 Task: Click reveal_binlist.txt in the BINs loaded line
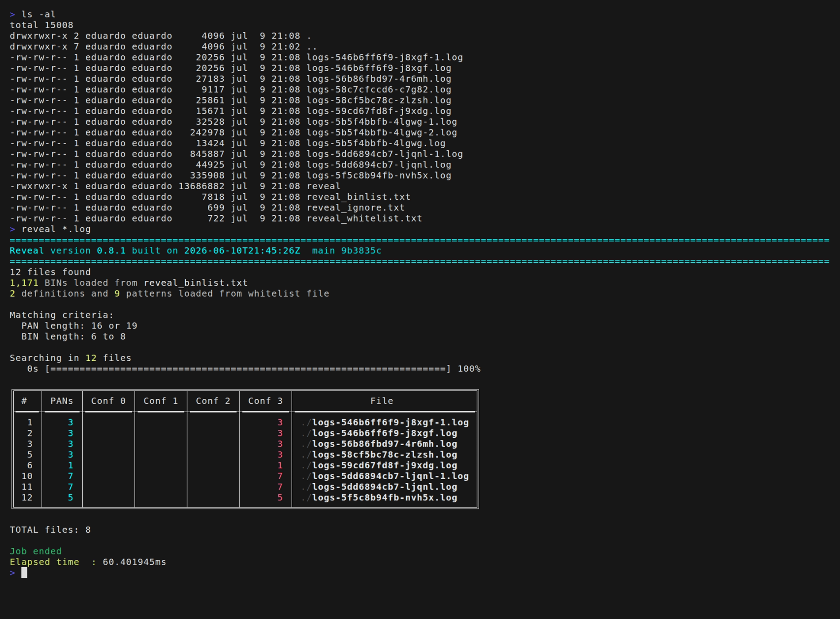(x=196, y=283)
